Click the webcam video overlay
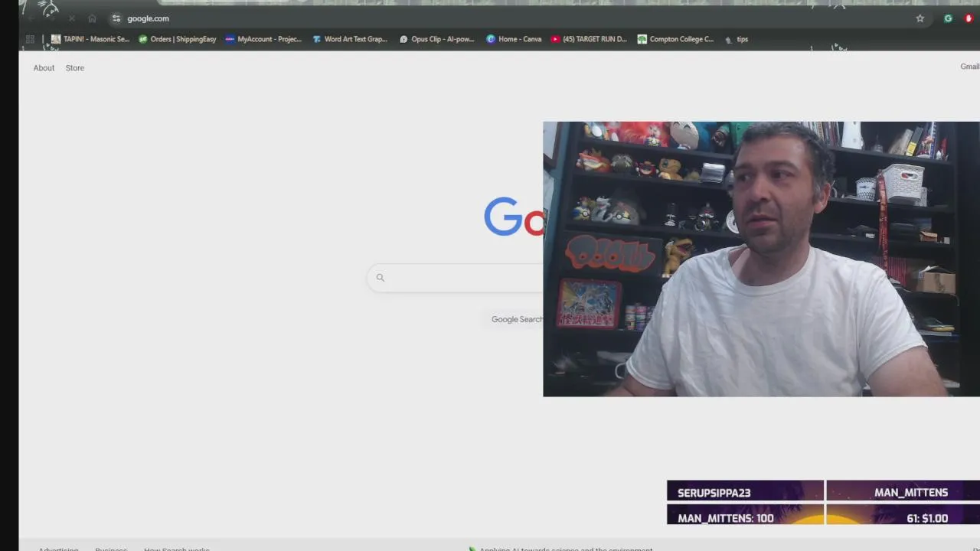The width and height of the screenshot is (980, 551). point(761,259)
